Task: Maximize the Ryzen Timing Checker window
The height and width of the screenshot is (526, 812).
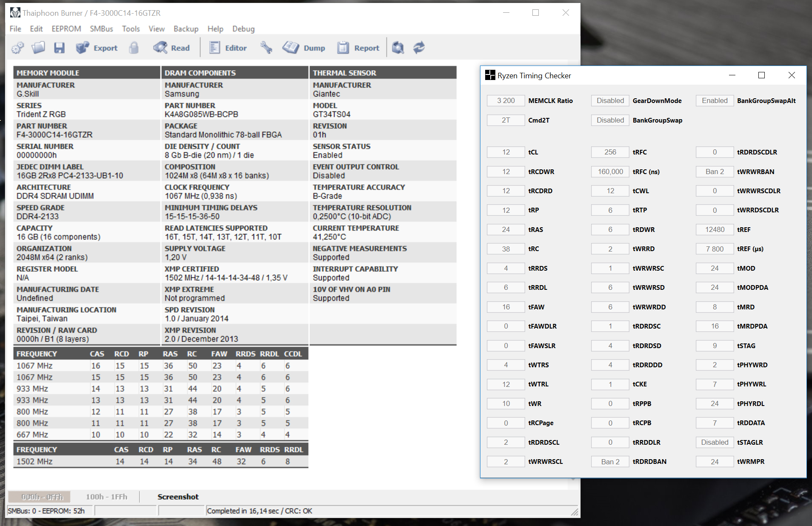Action: click(x=762, y=75)
